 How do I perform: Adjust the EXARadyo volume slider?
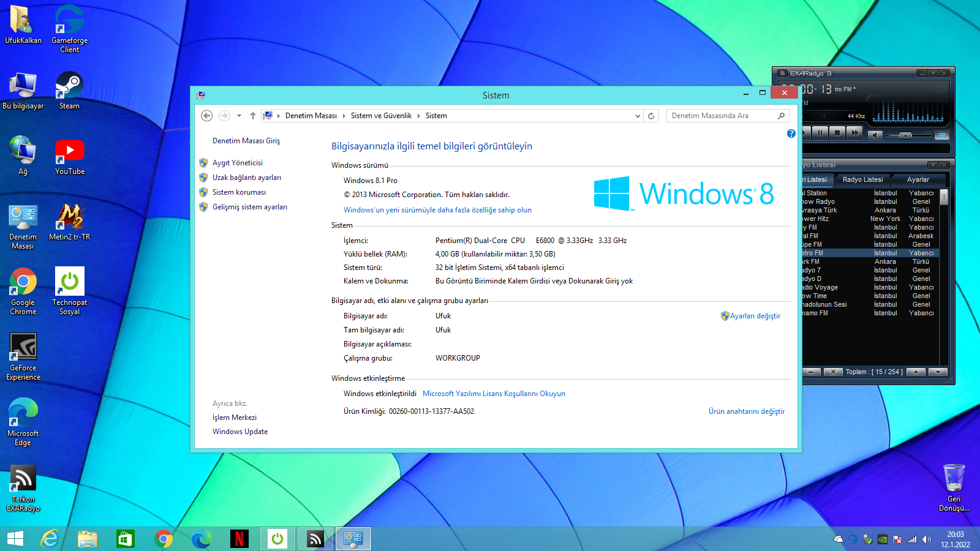pyautogui.click(x=906, y=135)
